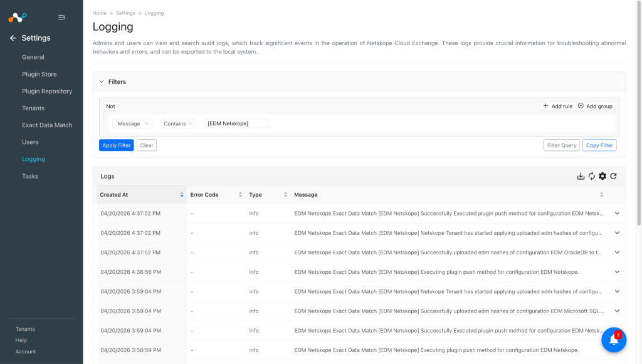The image size is (642, 364).
Task: Click the auto-refresh sync icon in Logs
Action: (592, 176)
